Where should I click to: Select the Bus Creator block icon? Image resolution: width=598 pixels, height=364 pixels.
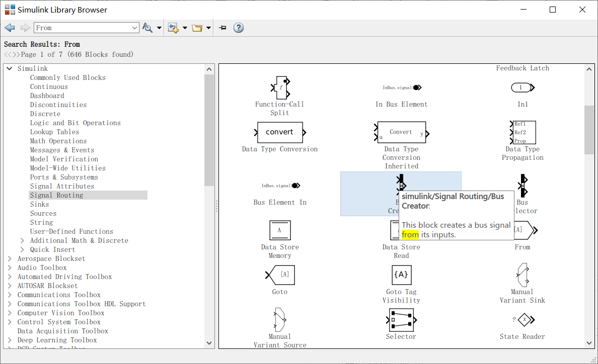pyautogui.click(x=401, y=183)
